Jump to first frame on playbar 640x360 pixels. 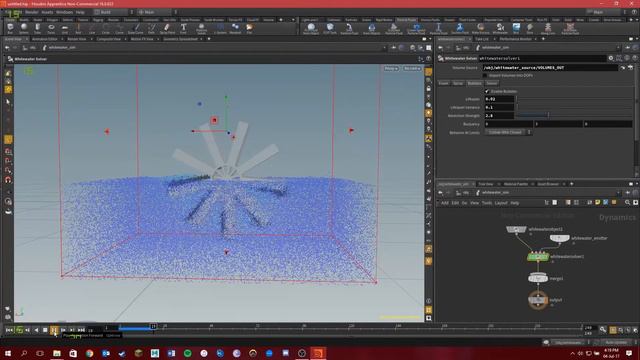pyautogui.click(x=9, y=330)
